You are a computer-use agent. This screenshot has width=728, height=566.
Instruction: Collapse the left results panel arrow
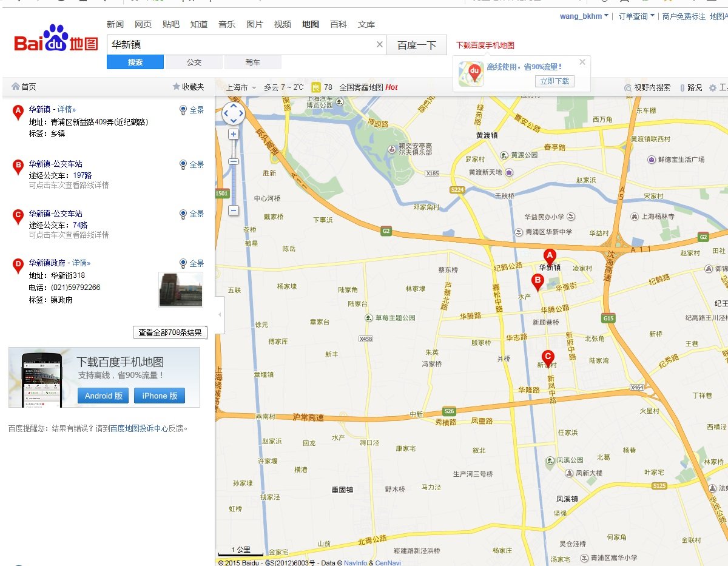click(220, 315)
